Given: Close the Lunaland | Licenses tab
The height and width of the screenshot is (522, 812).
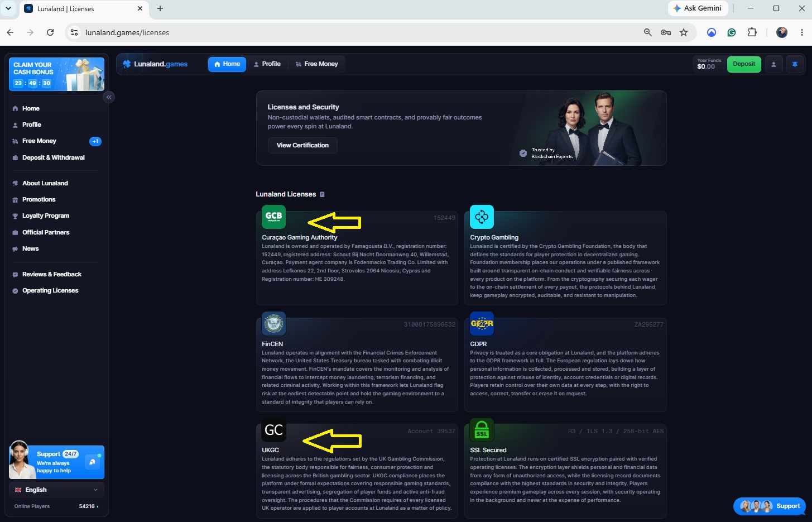Looking at the screenshot, I should (x=140, y=8).
